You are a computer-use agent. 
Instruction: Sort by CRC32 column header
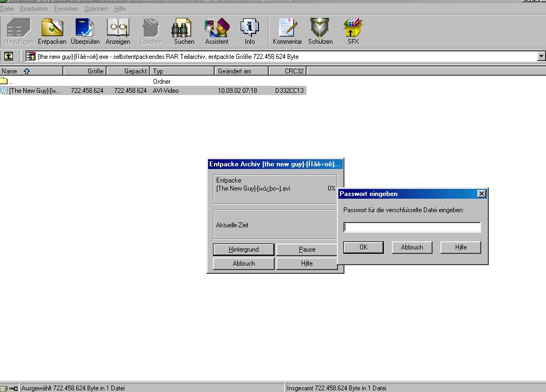coord(288,71)
